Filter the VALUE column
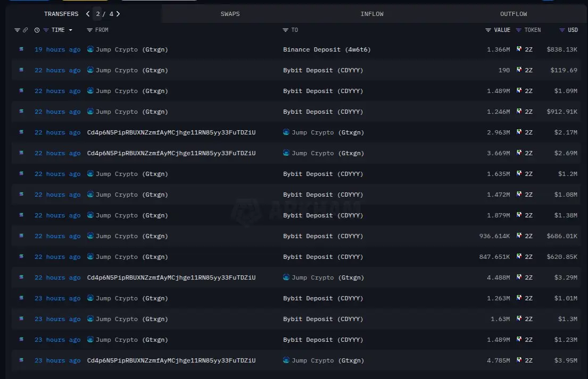The height and width of the screenshot is (379, 588). pos(488,30)
